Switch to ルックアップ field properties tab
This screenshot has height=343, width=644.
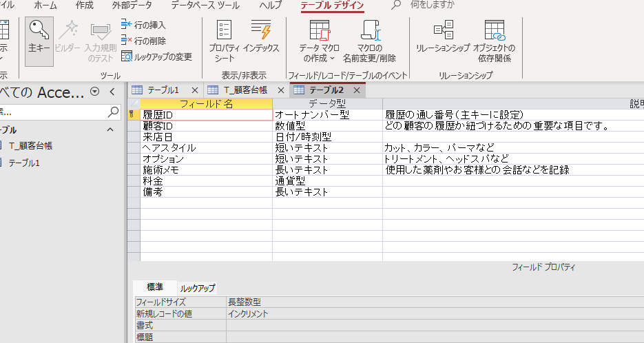pyautogui.click(x=198, y=288)
